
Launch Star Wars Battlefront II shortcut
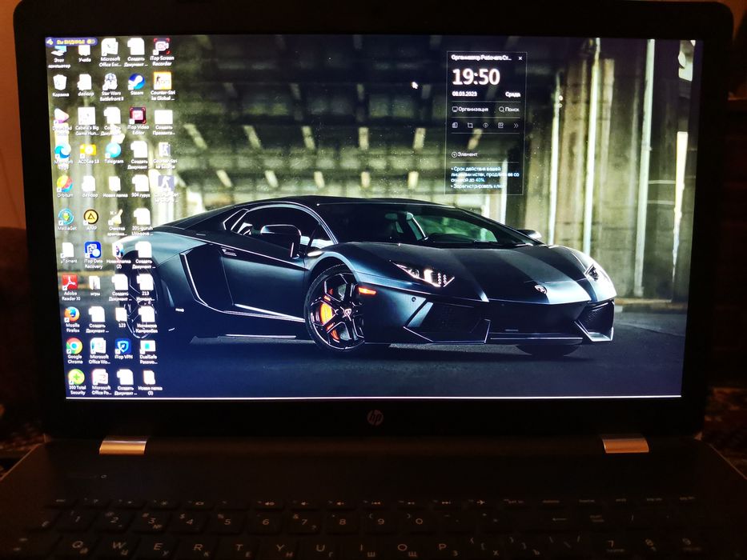point(111,86)
